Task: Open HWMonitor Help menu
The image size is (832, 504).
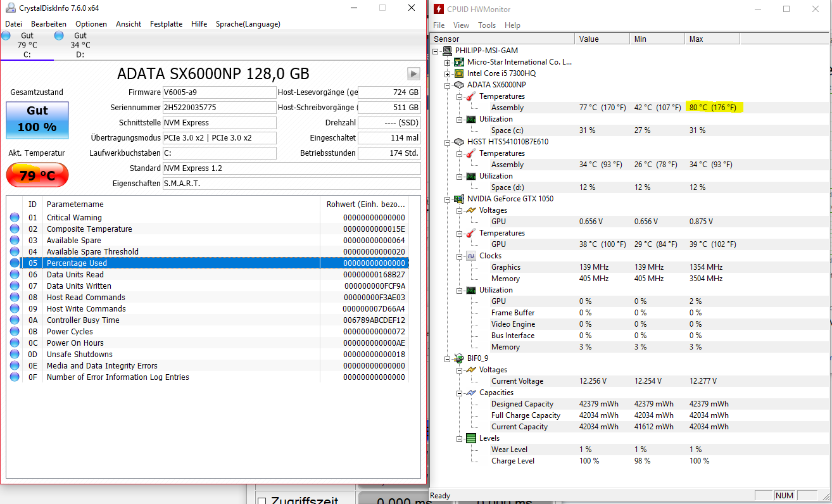Action: click(512, 25)
